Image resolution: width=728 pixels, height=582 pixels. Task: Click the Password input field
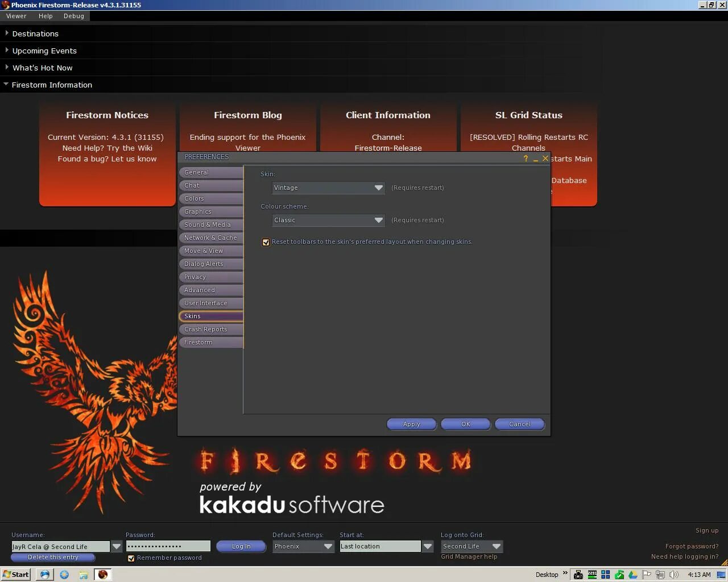coord(168,546)
